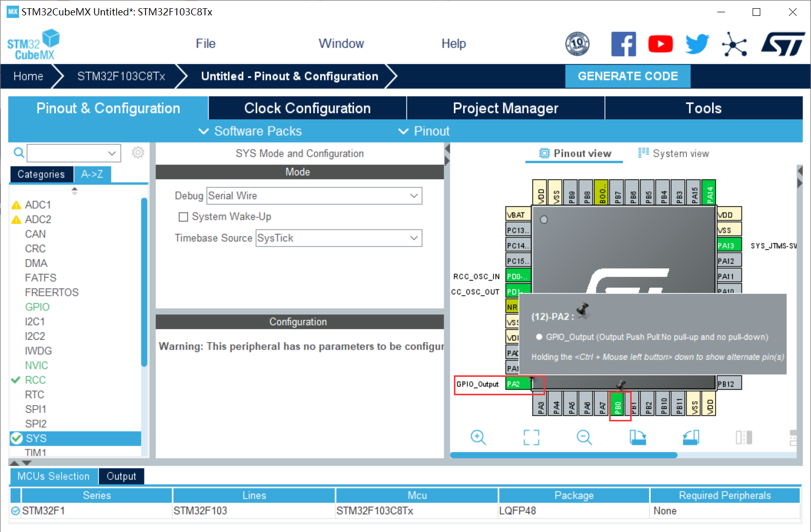Screen dimensions: 811x532
Task: Open the Twitter bird icon
Action: pos(697,44)
